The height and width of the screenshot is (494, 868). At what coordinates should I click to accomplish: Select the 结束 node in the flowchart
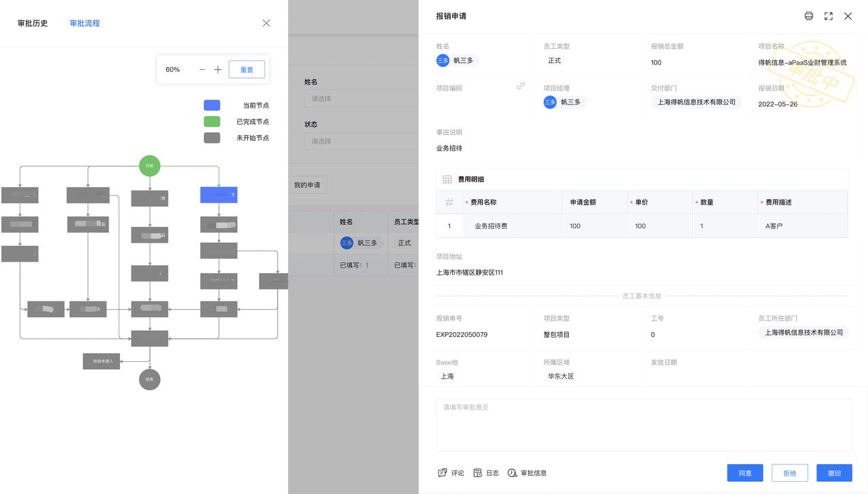tap(150, 379)
